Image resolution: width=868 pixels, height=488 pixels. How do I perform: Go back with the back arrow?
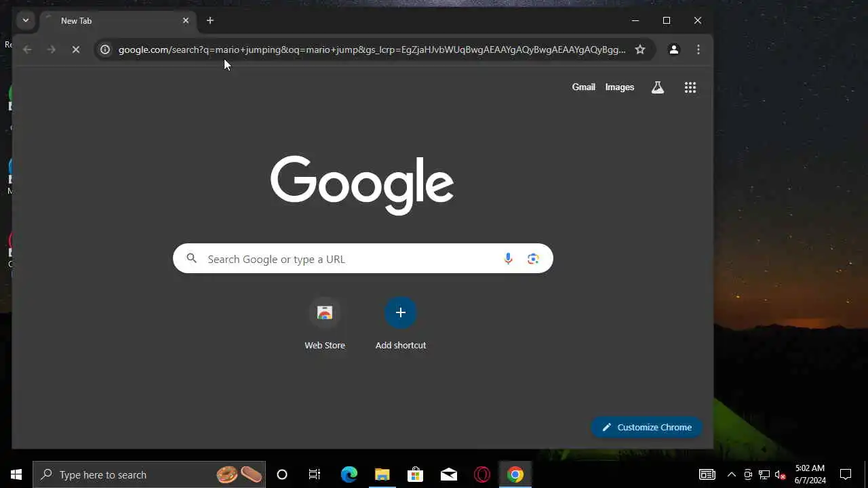click(27, 49)
